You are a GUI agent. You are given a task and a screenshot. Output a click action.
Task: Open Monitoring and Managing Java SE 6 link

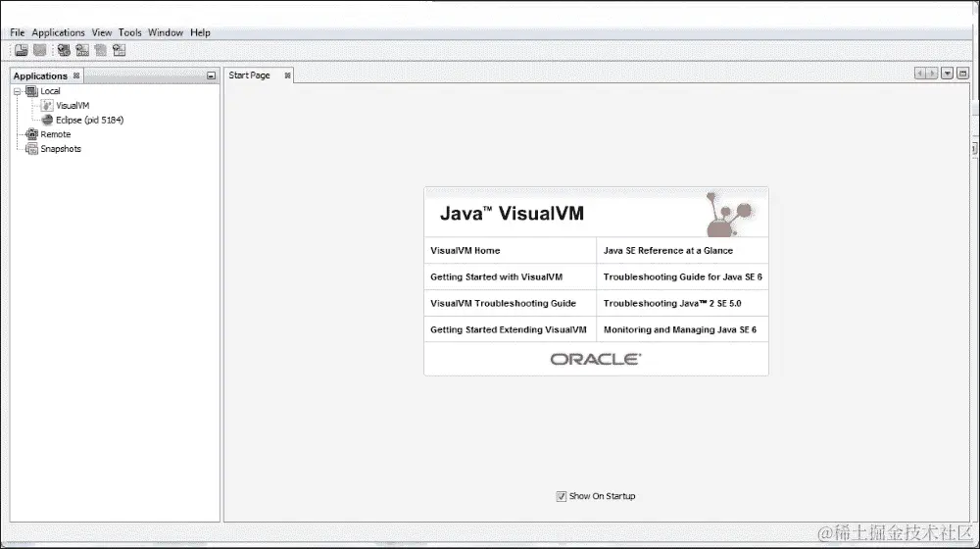click(x=680, y=329)
